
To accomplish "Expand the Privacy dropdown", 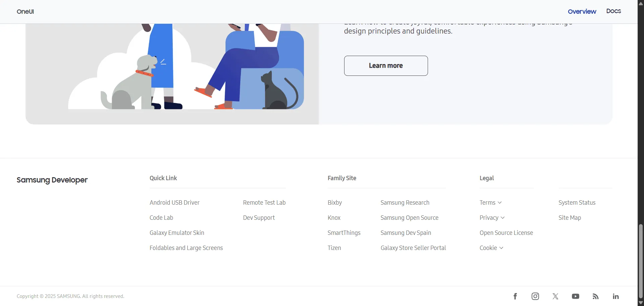I will pos(492,218).
